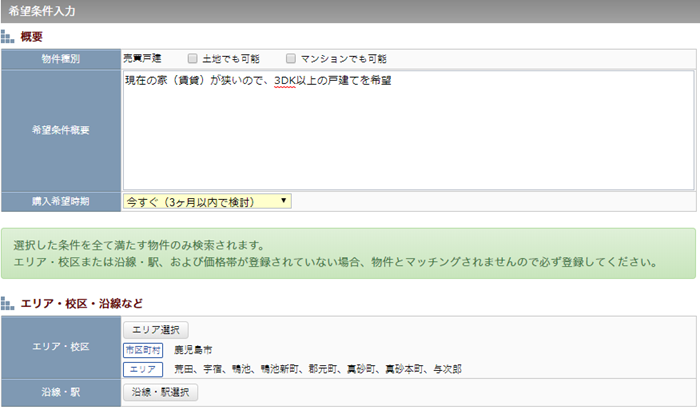The height and width of the screenshot is (410, 700).
Task: Click the green search conditions notice
Action: (350, 254)
